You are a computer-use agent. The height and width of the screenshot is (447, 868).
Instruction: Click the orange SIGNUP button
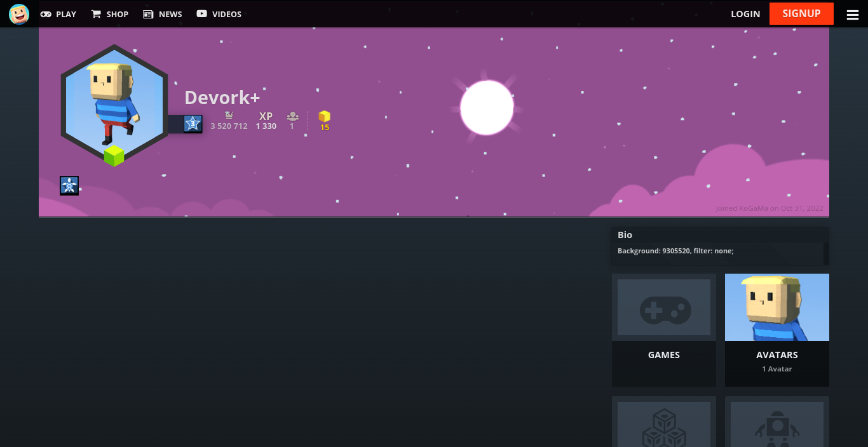[801, 13]
